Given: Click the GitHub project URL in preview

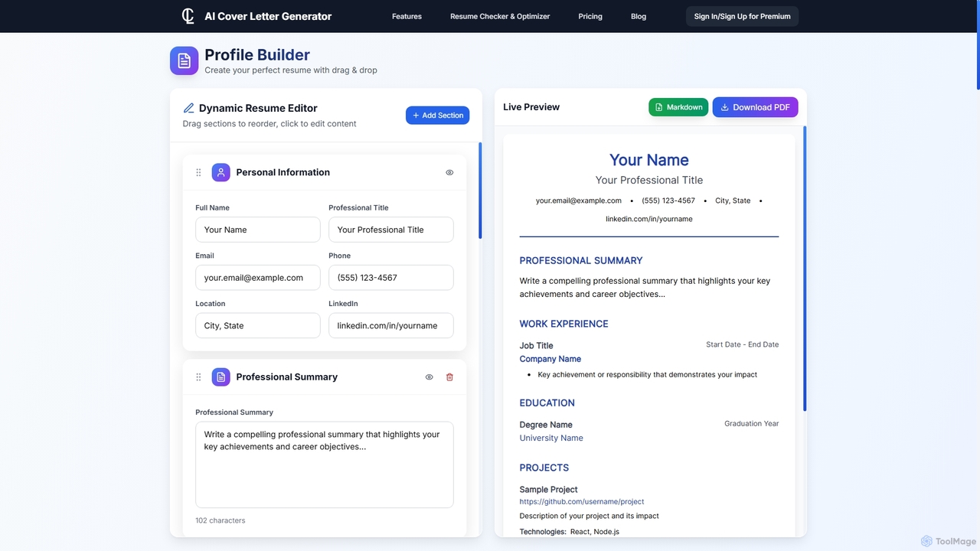Looking at the screenshot, I should (x=582, y=502).
